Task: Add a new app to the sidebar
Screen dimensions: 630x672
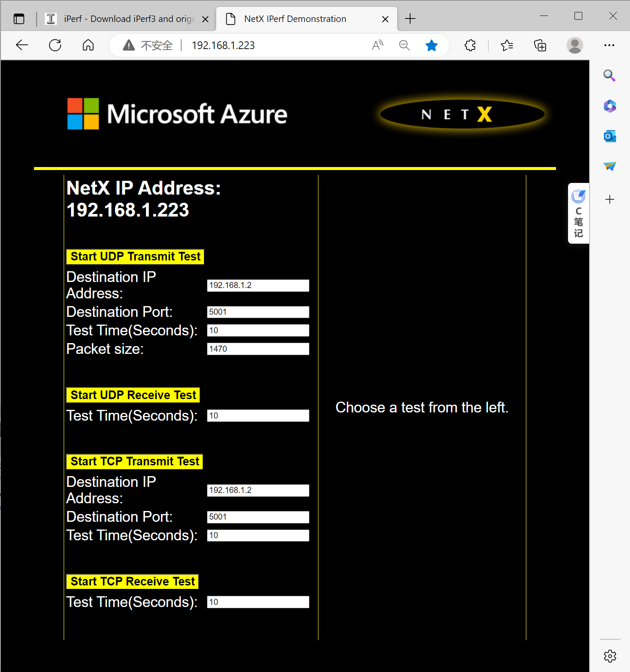Action: [609, 199]
